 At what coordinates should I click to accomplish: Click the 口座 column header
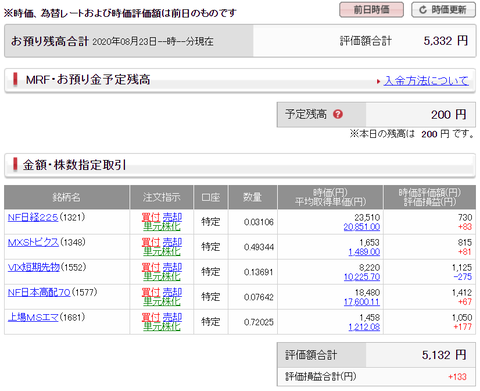pyautogui.click(x=211, y=197)
